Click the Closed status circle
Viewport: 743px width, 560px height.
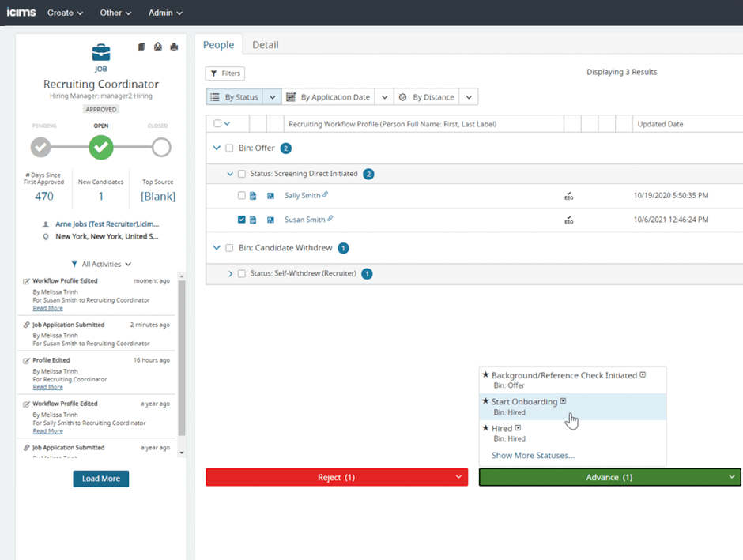click(161, 147)
